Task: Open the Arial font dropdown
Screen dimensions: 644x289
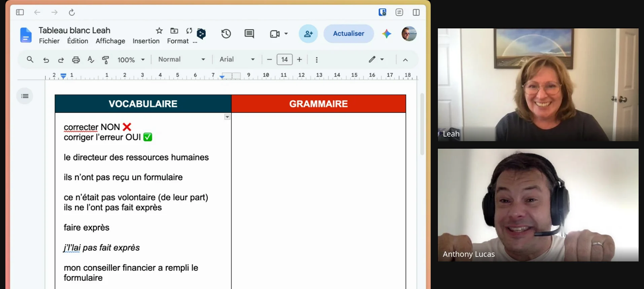Action: coord(237,59)
